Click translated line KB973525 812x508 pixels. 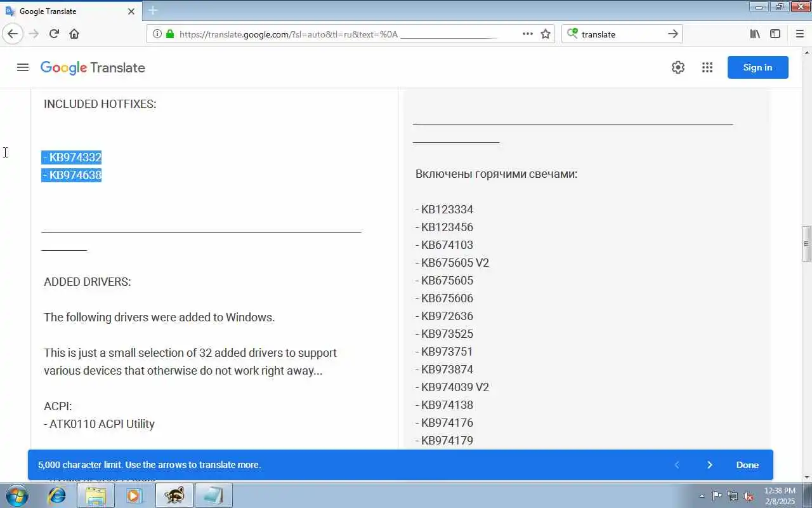tap(444, 334)
